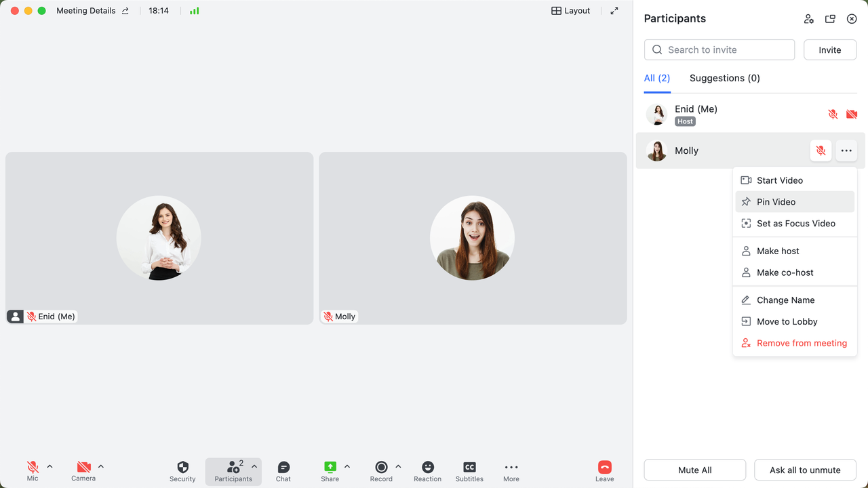This screenshot has height=488, width=868.
Task: Expand the Mic options arrow
Action: coord(50,466)
